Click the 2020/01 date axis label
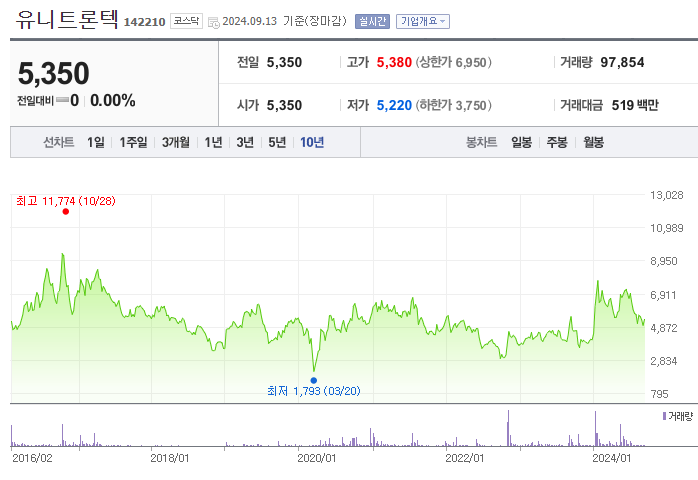 pos(317,458)
